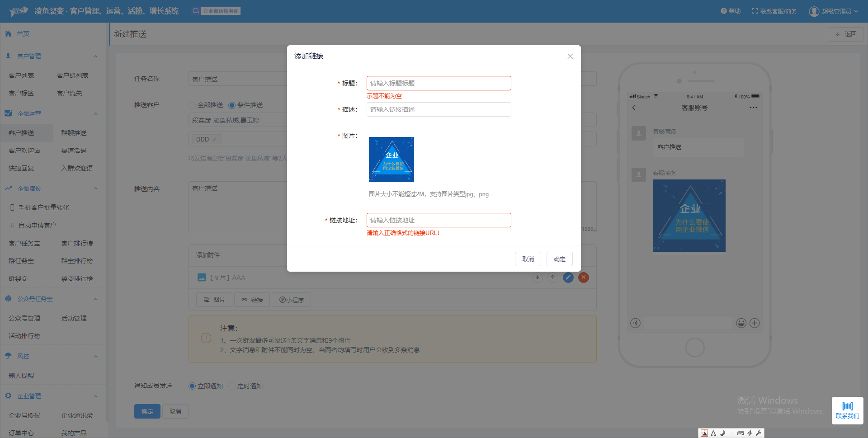
Task: Click 确定 in the 添加链接 dialog
Action: [559, 259]
